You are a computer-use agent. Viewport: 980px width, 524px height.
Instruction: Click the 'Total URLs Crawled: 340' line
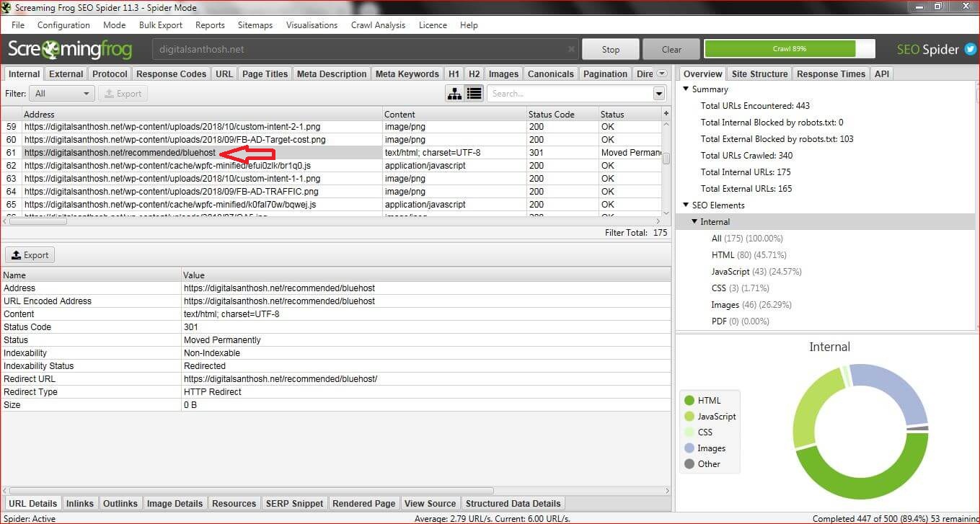tap(746, 156)
